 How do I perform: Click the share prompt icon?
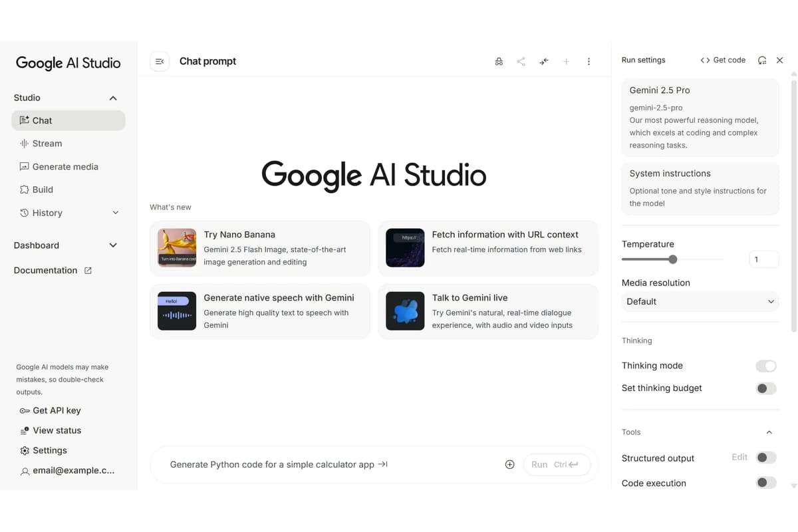521,61
